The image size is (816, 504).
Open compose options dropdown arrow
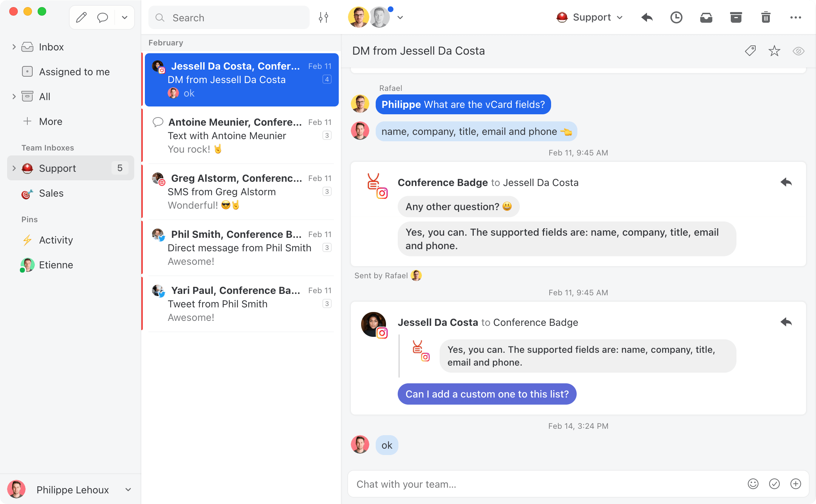[x=125, y=17]
